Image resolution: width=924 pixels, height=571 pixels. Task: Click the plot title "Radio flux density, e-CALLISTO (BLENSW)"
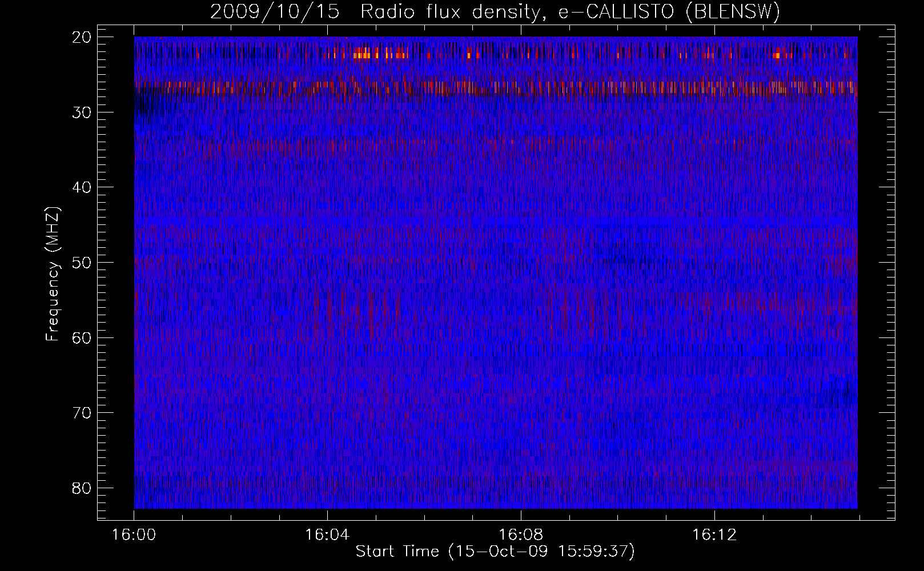pyautogui.click(x=570, y=13)
